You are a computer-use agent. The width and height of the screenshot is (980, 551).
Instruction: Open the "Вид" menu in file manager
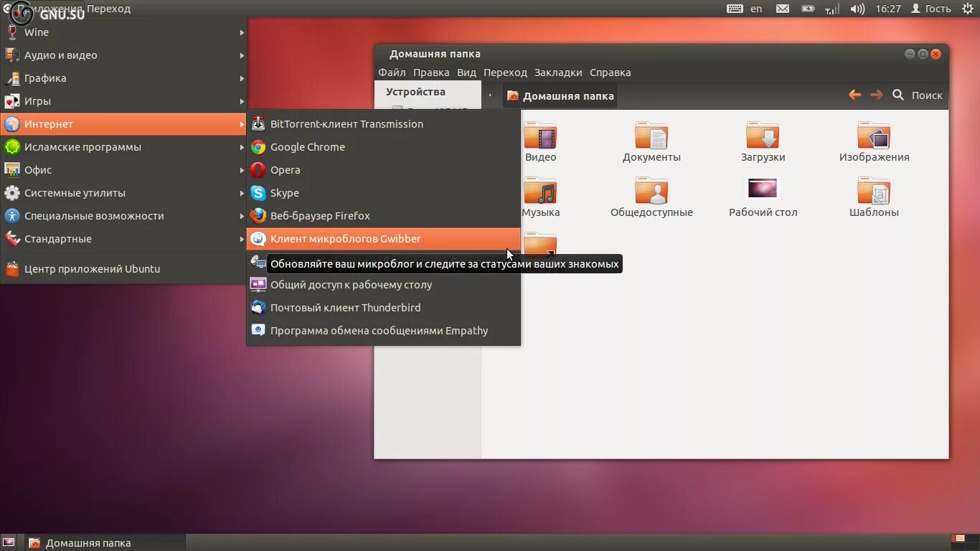pyautogui.click(x=466, y=72)
